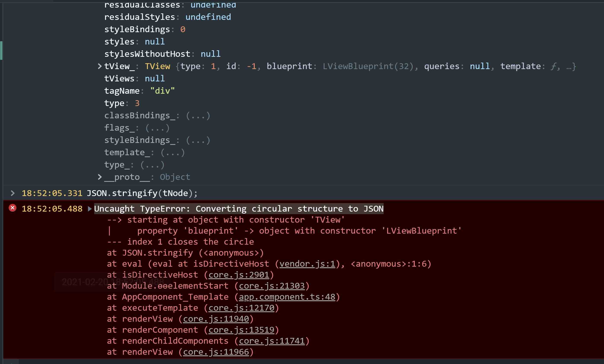
Task: Invoke the type_ getter (...)
Action: pos(152,165)
